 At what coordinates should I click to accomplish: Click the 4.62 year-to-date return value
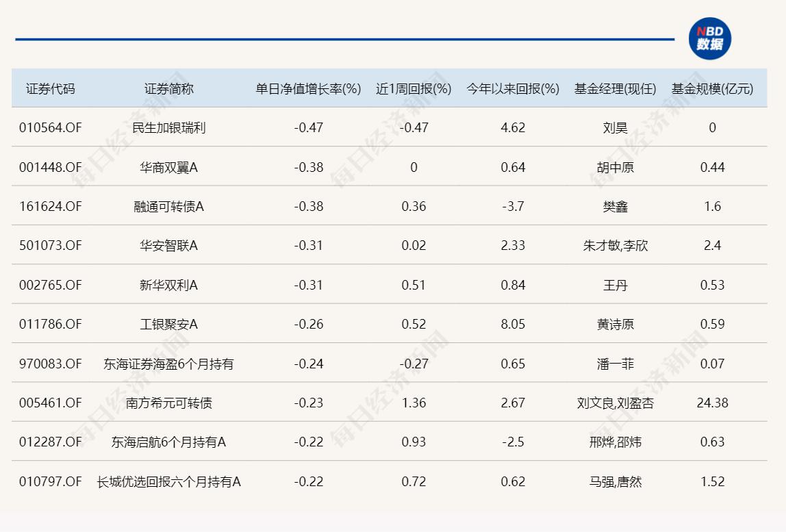pos(513,127)
